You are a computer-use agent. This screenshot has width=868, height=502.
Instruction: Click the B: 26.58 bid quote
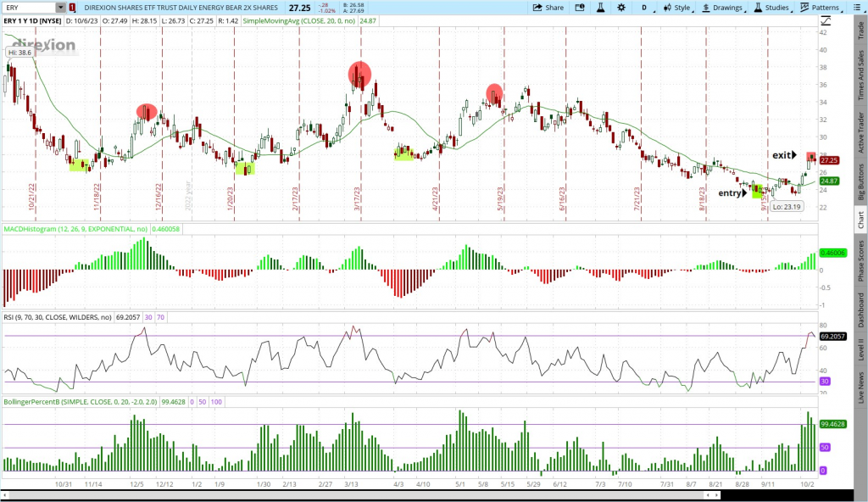tap(353, 5)
